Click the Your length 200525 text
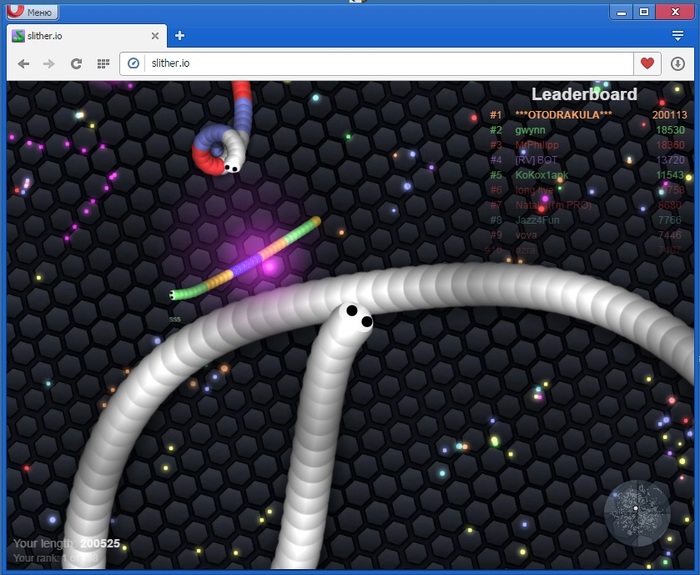The height and width of the screenshot is (575, 700). tap(67, 543)
